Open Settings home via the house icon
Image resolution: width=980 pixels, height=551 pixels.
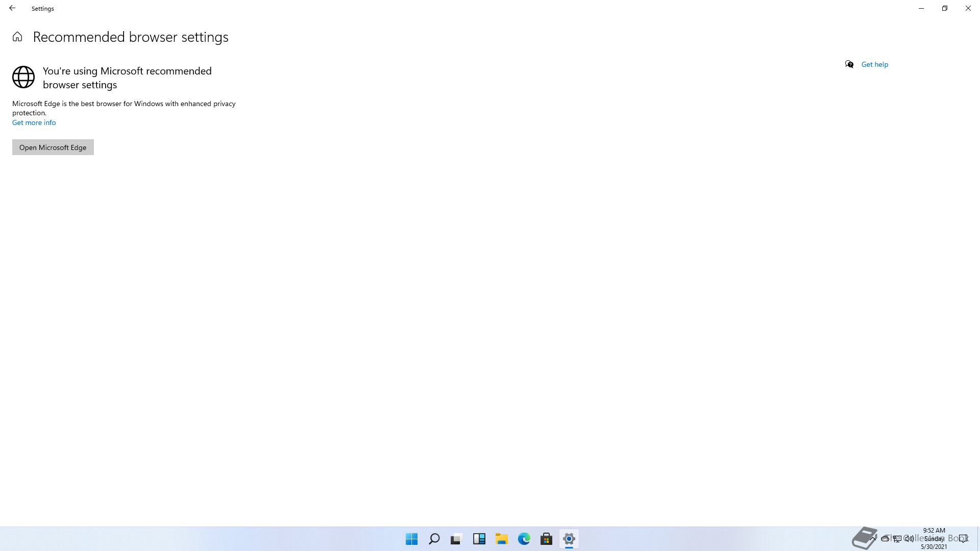tap(17, 37)
